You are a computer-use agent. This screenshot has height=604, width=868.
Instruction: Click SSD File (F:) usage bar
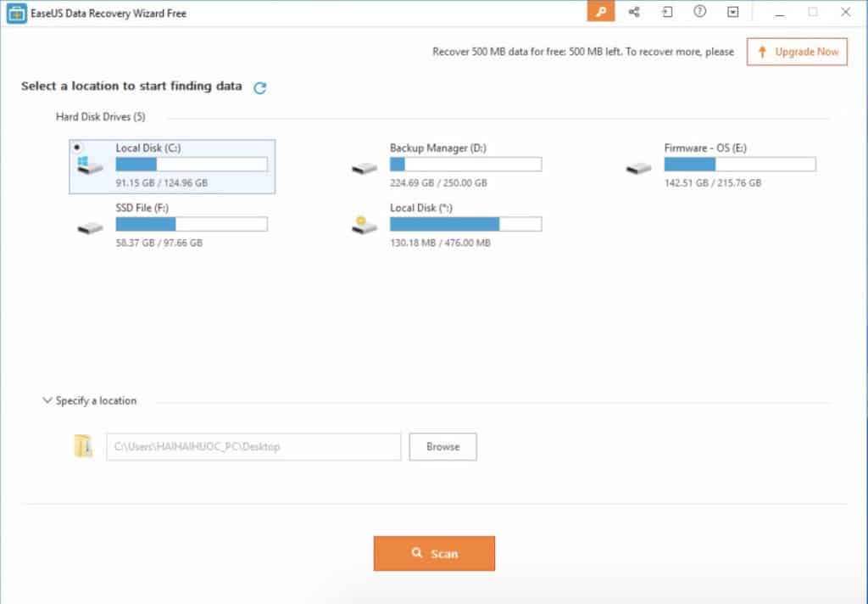pos(192,224)
